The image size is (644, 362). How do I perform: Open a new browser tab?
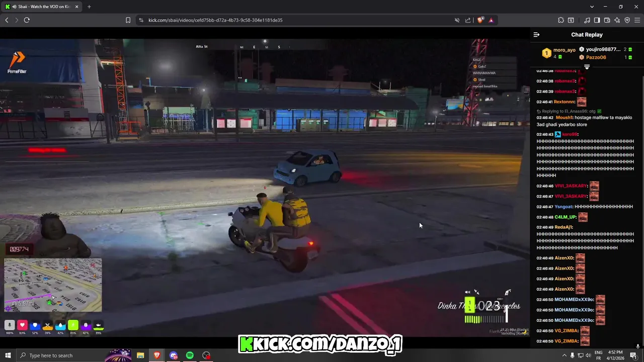[x=89, y=7]
